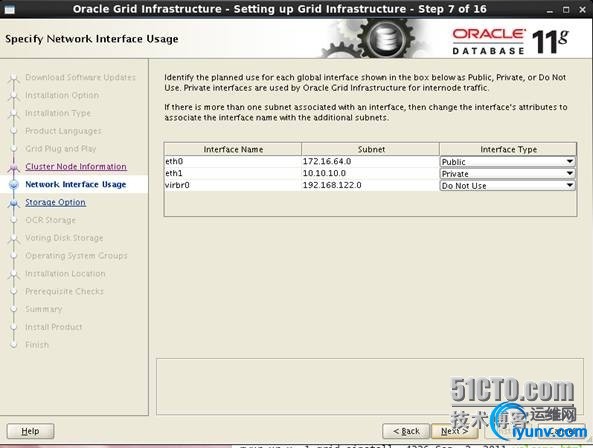This screenshot has height=448, width=593.
Task: Click the Product Languages step
Action: coord(63,131)
